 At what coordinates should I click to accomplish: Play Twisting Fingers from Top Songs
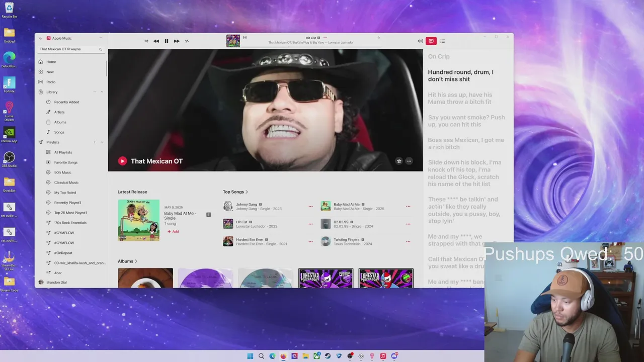326,241
